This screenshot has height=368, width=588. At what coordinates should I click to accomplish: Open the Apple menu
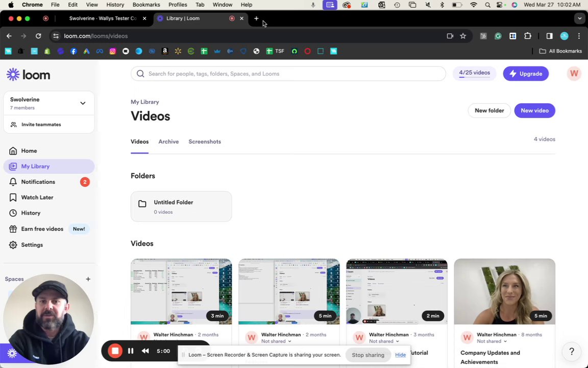tap(11, 5)
